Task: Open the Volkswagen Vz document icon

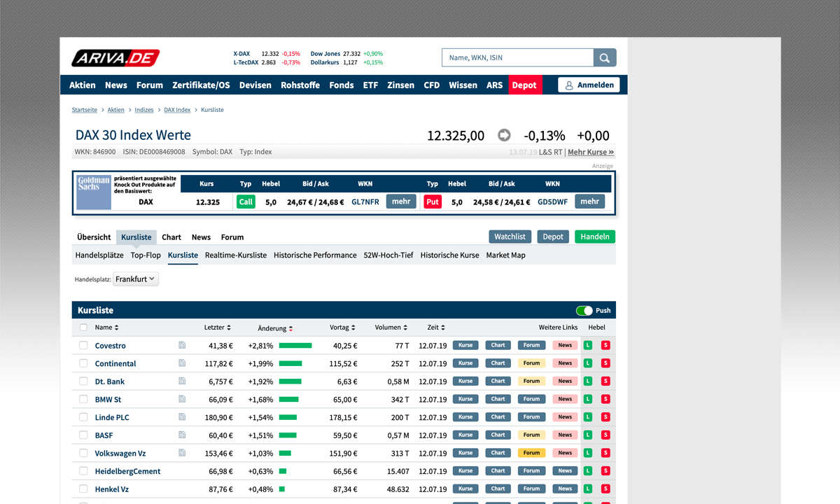Action: (x=182, y=453)
